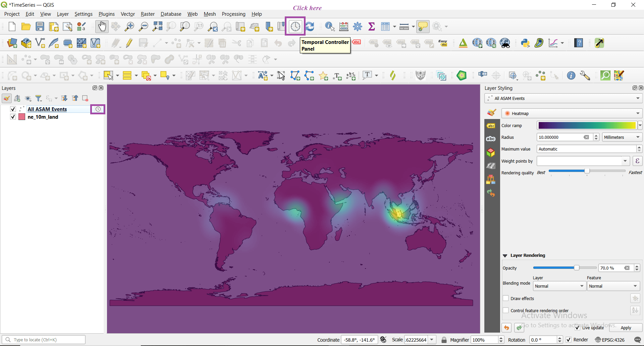644x346 pixels.
Task: Open the Statistical Summary panel
Action: (x=371, y=26)
